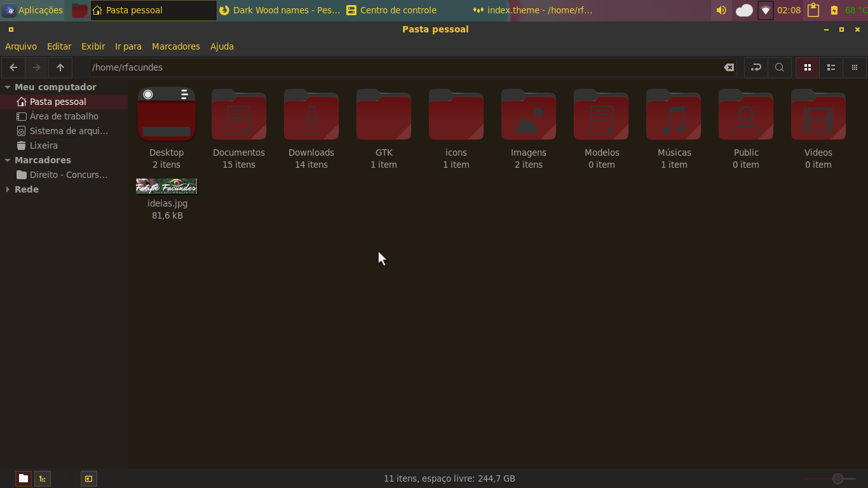Hide the sidebar pane
The image size is (868, 488).
point(89,478)
